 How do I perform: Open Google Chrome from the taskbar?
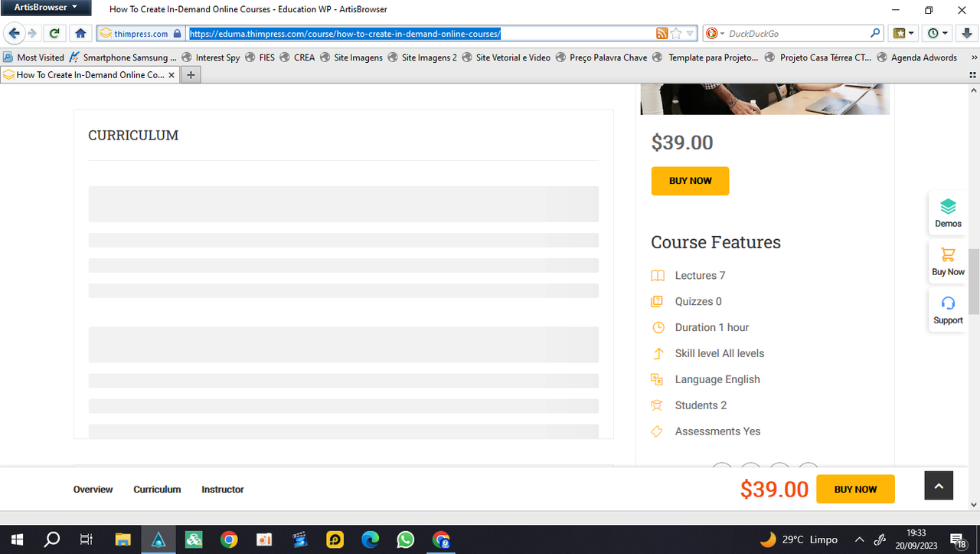229,539
